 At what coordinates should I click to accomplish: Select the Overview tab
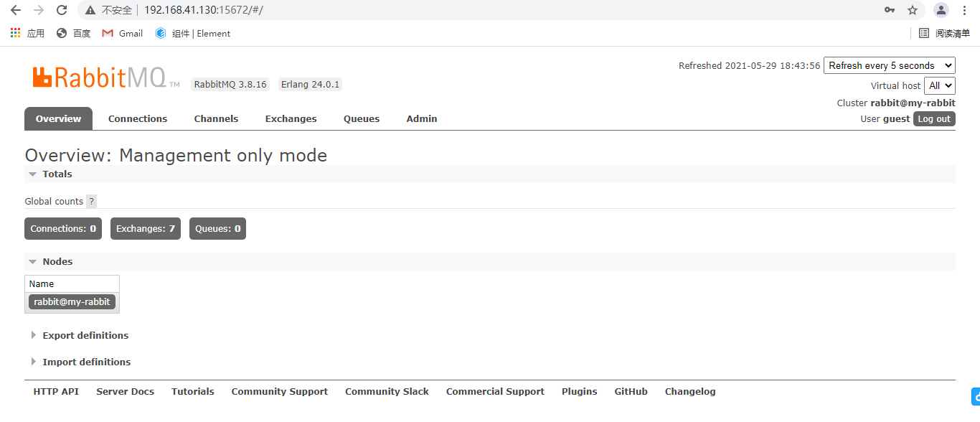(58, 118)
